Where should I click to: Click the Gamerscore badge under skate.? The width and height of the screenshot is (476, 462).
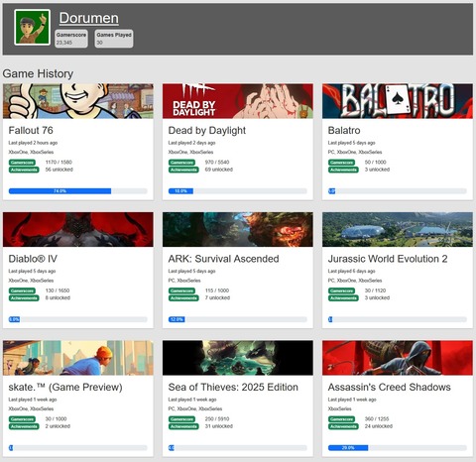click(x=22, y=419)
